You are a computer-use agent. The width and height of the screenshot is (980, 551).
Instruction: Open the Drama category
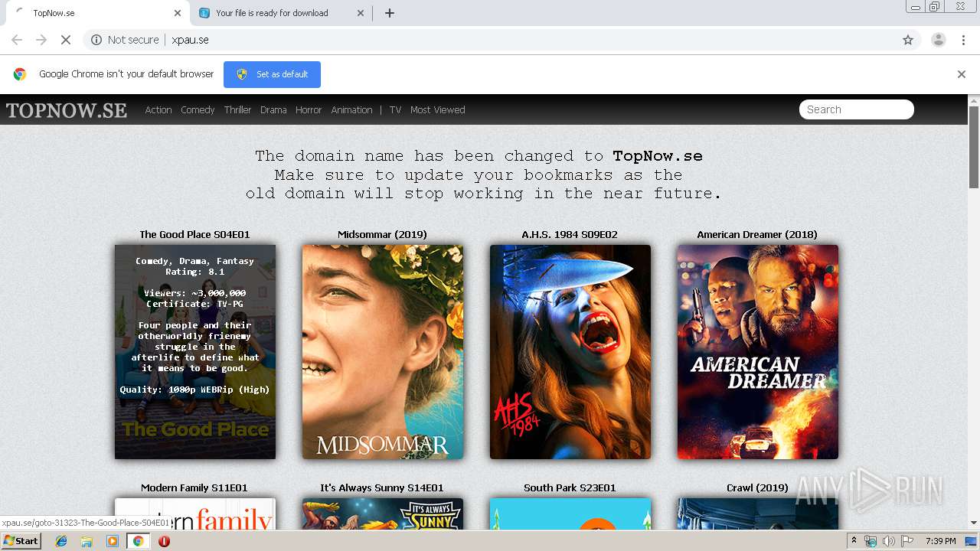273,110
